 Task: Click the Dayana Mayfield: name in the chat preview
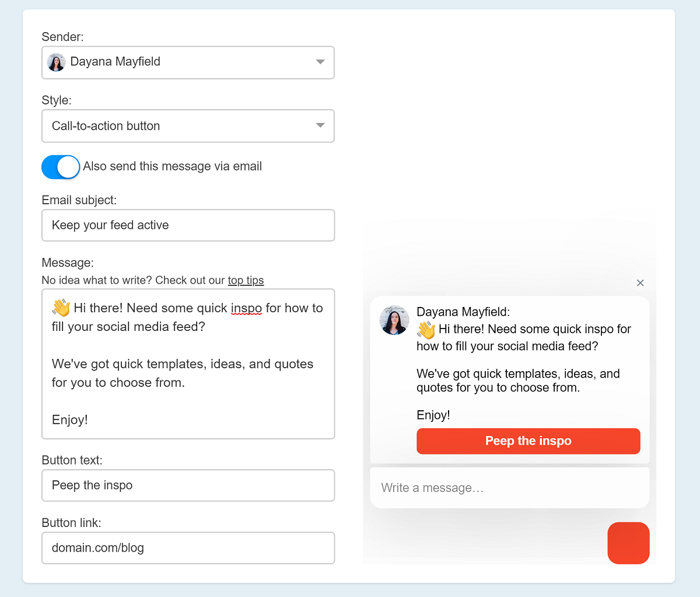[463, 312]
